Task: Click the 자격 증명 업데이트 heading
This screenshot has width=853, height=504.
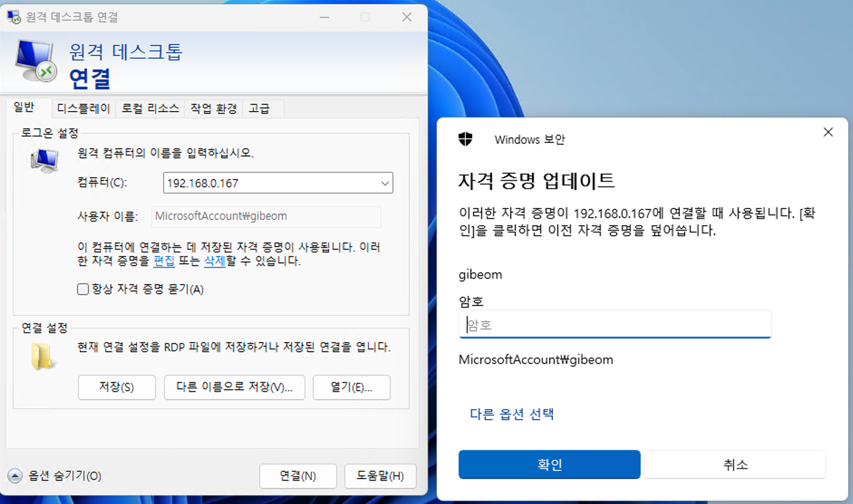Action: (x=537, y=180)
